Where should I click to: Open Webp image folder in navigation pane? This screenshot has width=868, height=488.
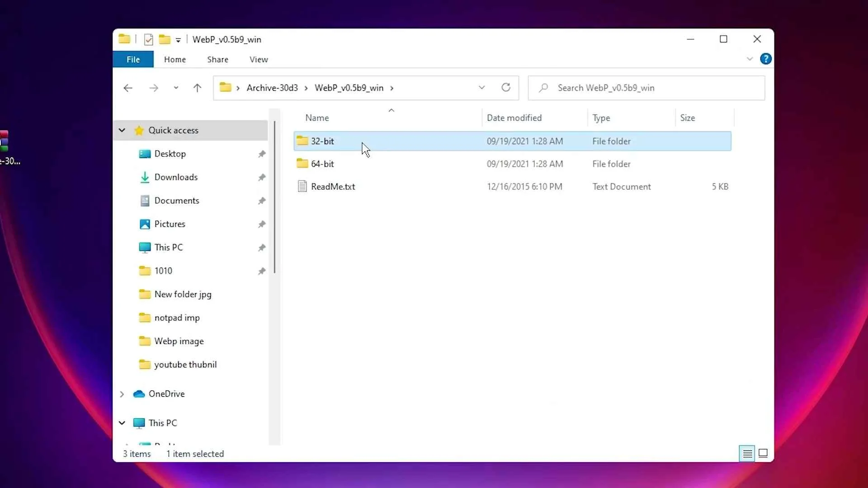pyautogui.click(x=179, y=341)
